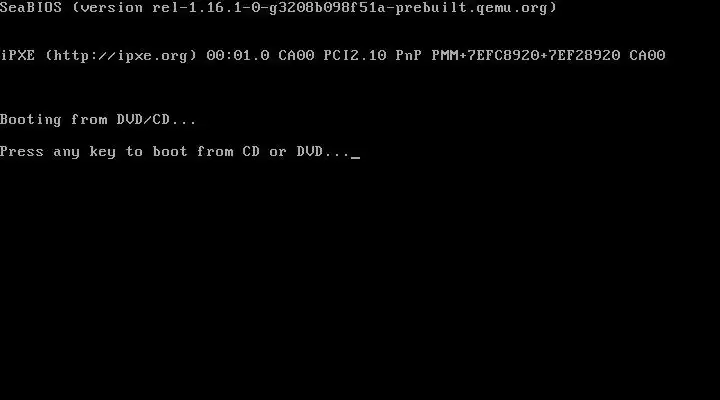
Task: Click the 'g3208b098f51a' hash text
Action: [x=328, y=8]
